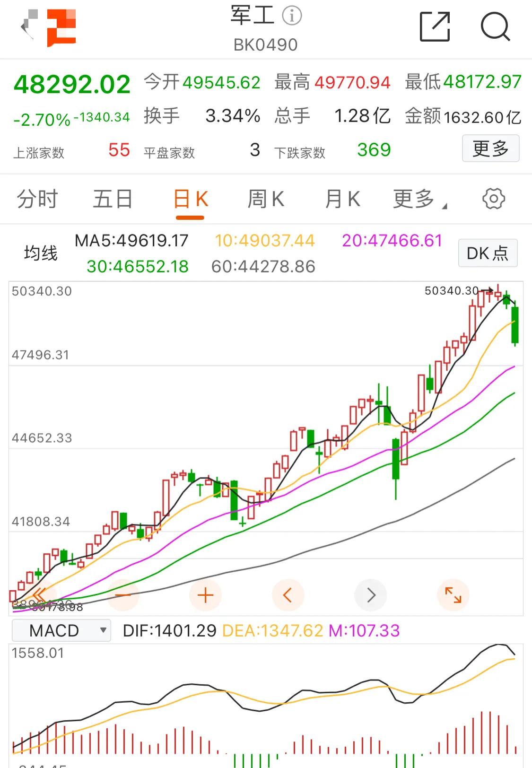
Task: Tap MA30 value 30:46552.18
Action: tap(138, 266)
